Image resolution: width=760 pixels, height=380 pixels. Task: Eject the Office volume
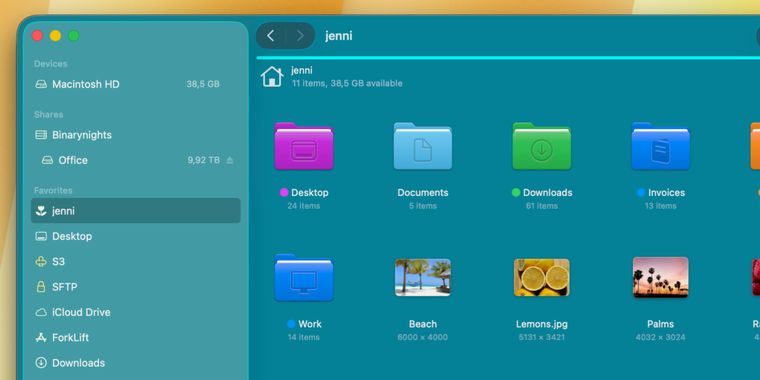(230, 160)
